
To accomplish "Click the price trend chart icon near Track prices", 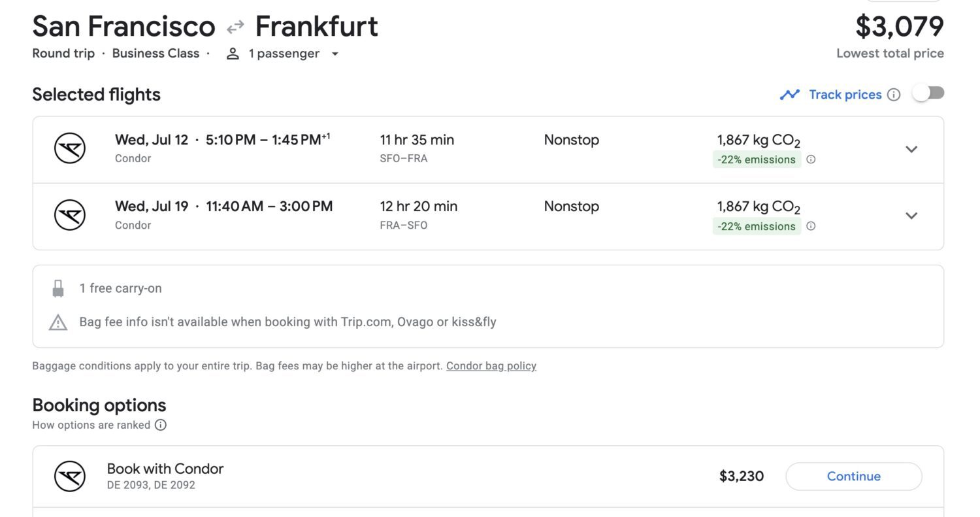I will click(x=790, y=94).
